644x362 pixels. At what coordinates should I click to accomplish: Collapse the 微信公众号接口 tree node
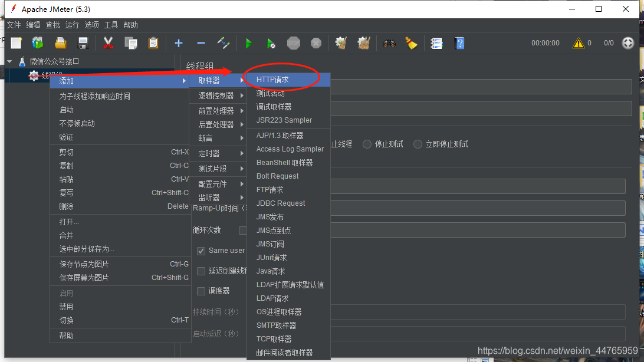pyautogui.click(x=9, y=61)
